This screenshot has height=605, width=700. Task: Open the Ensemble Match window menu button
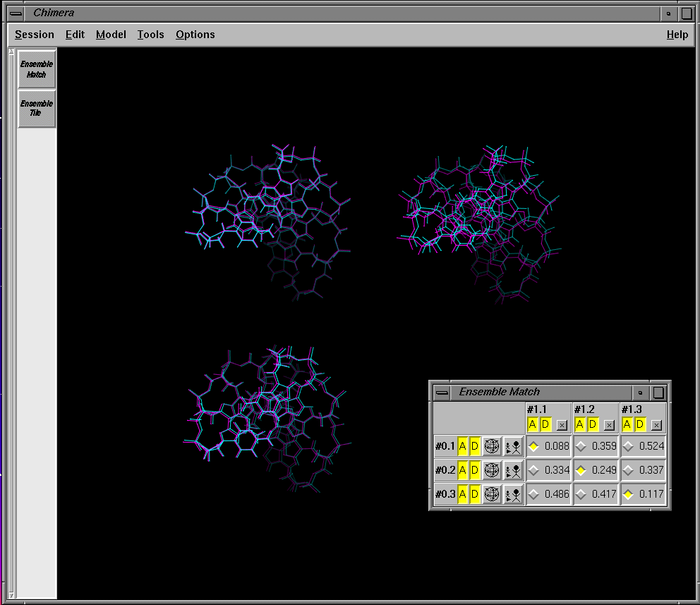coord(442,392)
